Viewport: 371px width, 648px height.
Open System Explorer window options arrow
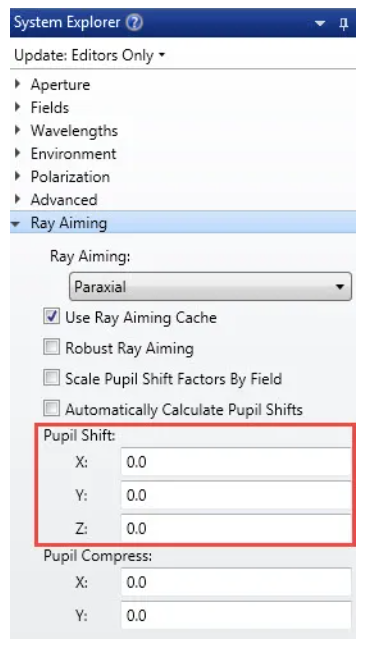(320, 24)
